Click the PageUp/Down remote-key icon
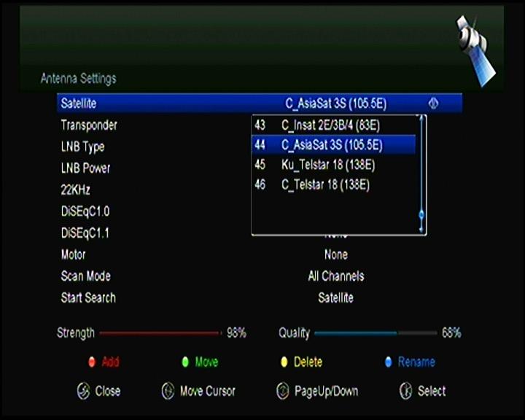 (x=283, y=391)
